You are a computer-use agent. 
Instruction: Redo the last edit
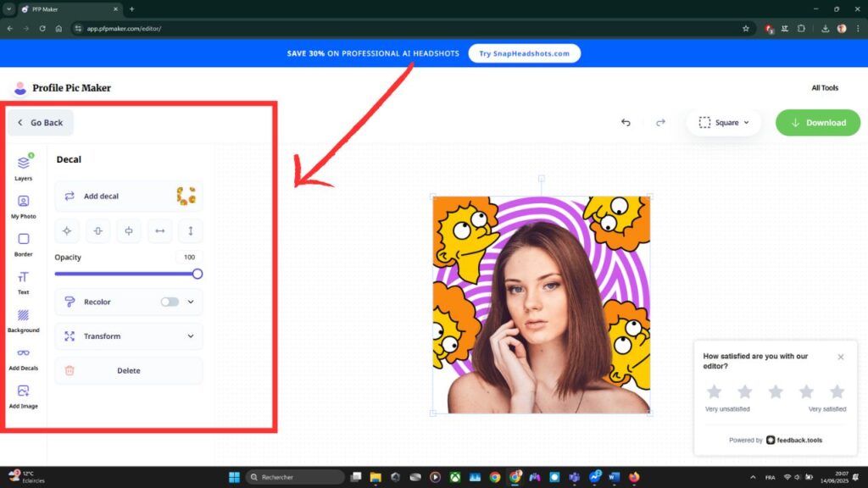[660, 122]
